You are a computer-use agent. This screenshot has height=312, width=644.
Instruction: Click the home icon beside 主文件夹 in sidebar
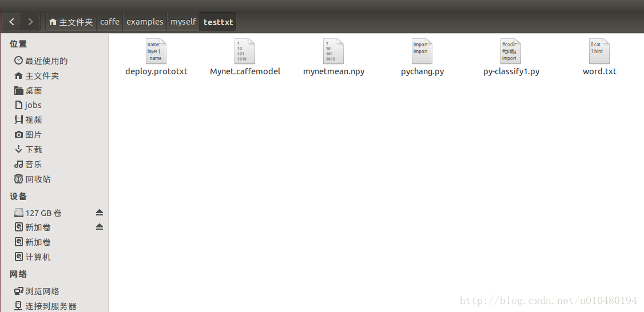coord(18,75)
